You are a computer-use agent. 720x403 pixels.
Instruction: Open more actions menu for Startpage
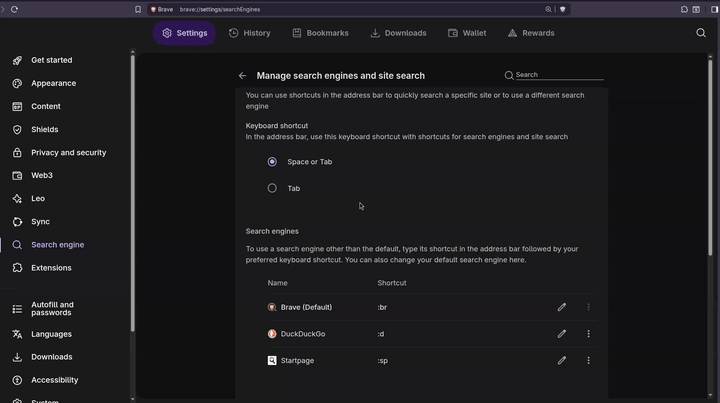(x=588, y=360)
